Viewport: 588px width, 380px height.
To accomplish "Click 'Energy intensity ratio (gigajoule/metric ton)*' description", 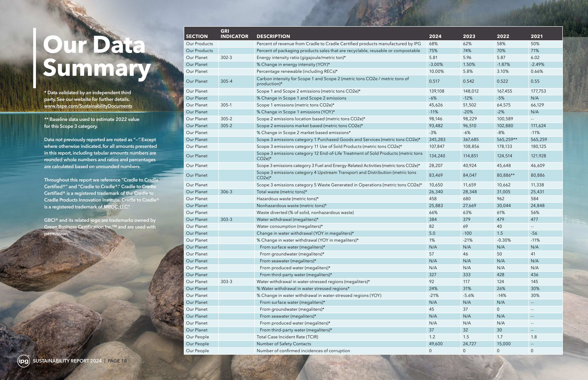I will pyautogui.click(x=301, y=58).
